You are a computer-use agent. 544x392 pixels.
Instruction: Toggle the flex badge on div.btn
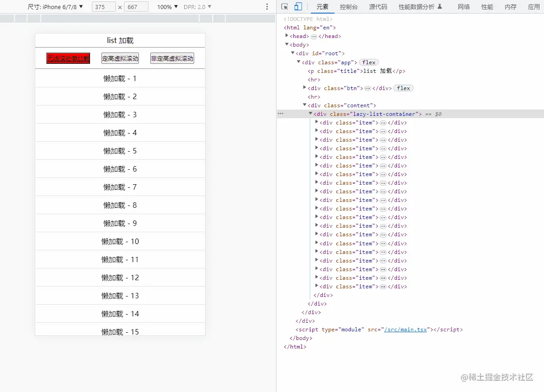click(x=403, y=88)
